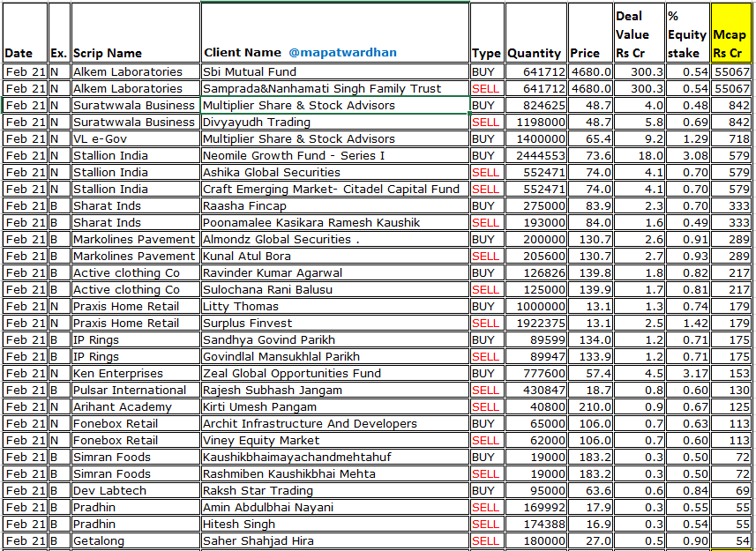The height and width of the screenshot is (551, 756).
Task: Select 'Neomile Growth Fund - Series I' cell
Action: click(x=335, y=155)
